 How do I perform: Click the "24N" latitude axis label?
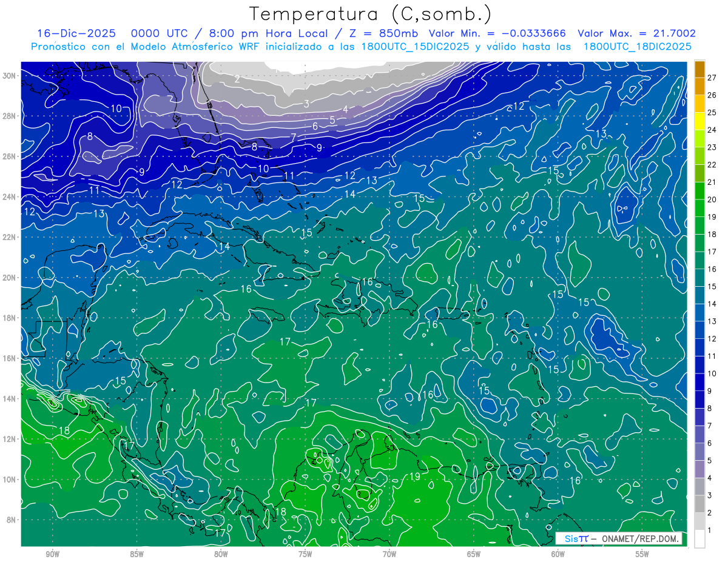click(10, 197)
